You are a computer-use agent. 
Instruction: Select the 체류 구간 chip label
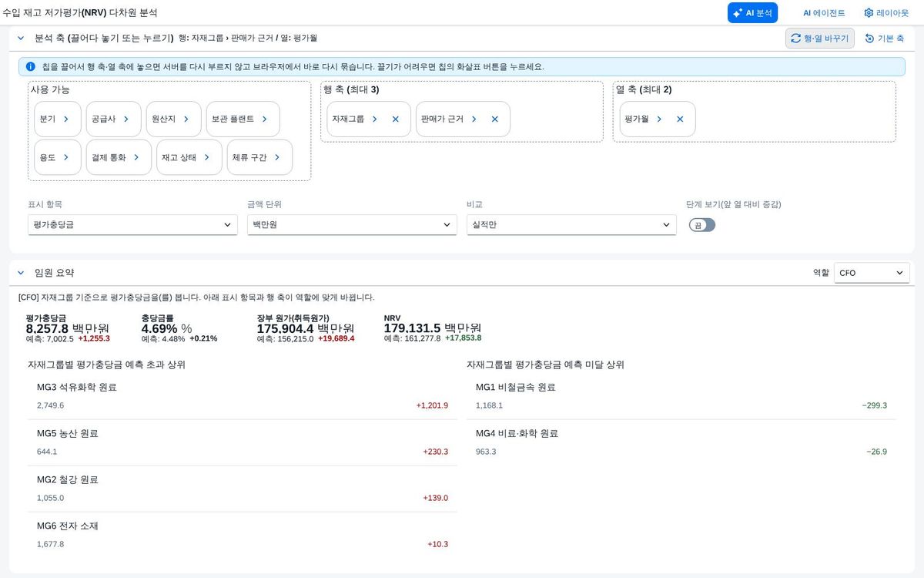[249, 157]
